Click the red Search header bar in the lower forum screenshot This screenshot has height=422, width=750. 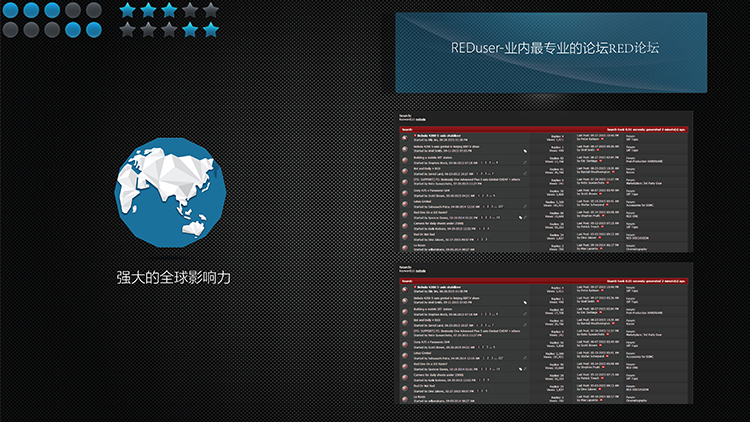pyautogui.click(x=544, y=281)
